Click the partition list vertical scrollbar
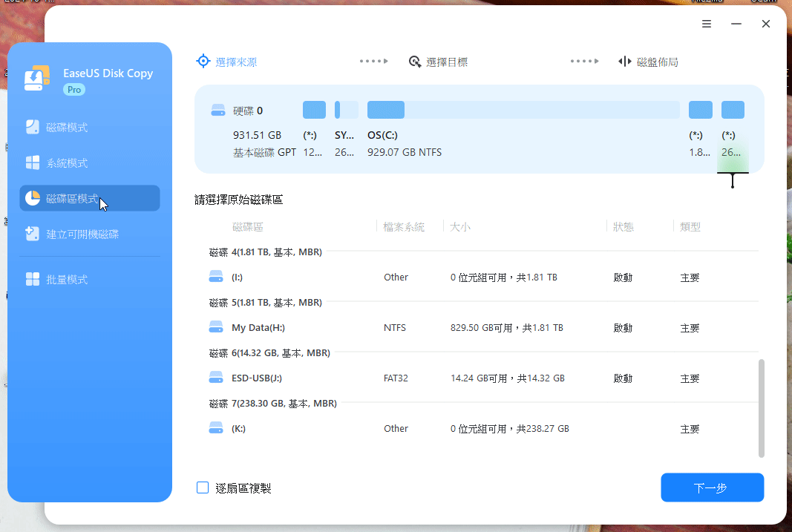792x532 pixels. click(x=761, y=408)
